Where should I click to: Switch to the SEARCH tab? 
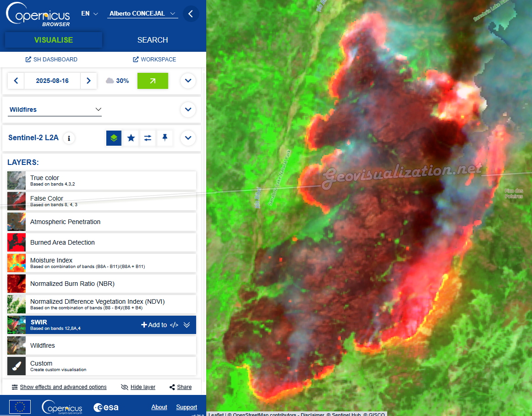pyautogui.click(x=153, y=40)
